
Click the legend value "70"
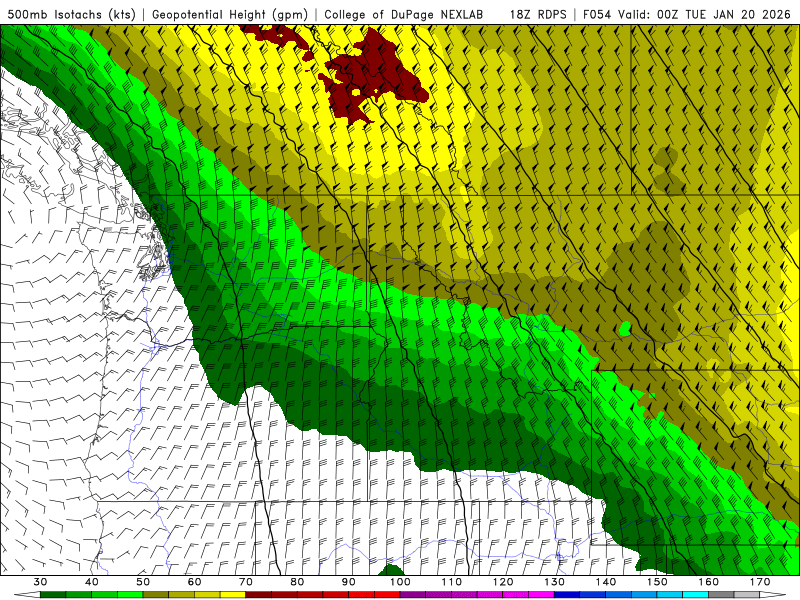246,582
